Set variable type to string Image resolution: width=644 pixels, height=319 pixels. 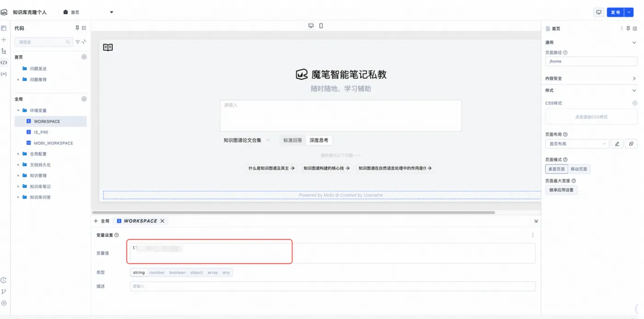pyautogui.click(x=139, y=273)
